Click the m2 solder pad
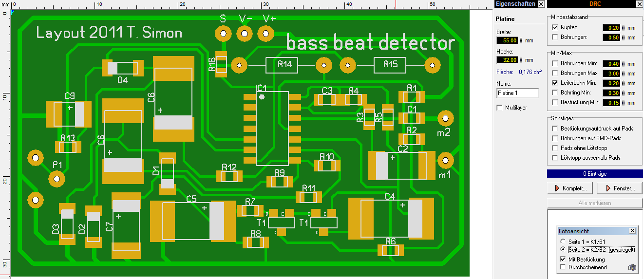Screen dimensions: 644x279 [444, 118]
